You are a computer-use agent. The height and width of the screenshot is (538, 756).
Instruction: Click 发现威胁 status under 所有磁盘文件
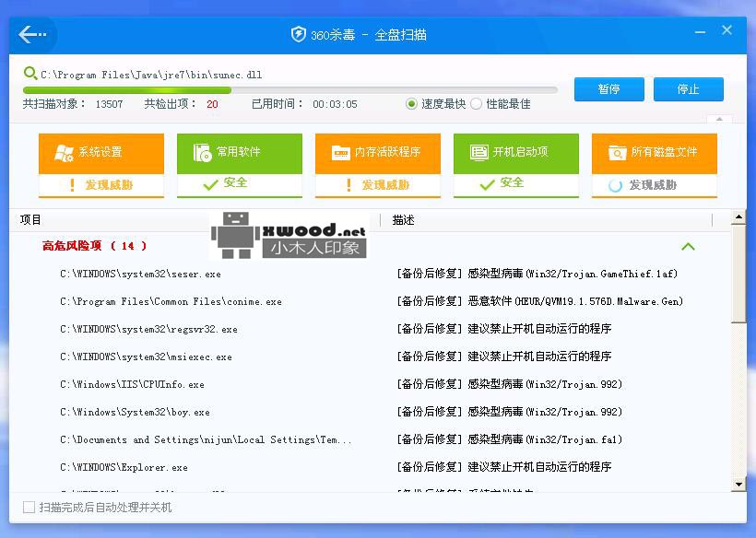[653, 185]
